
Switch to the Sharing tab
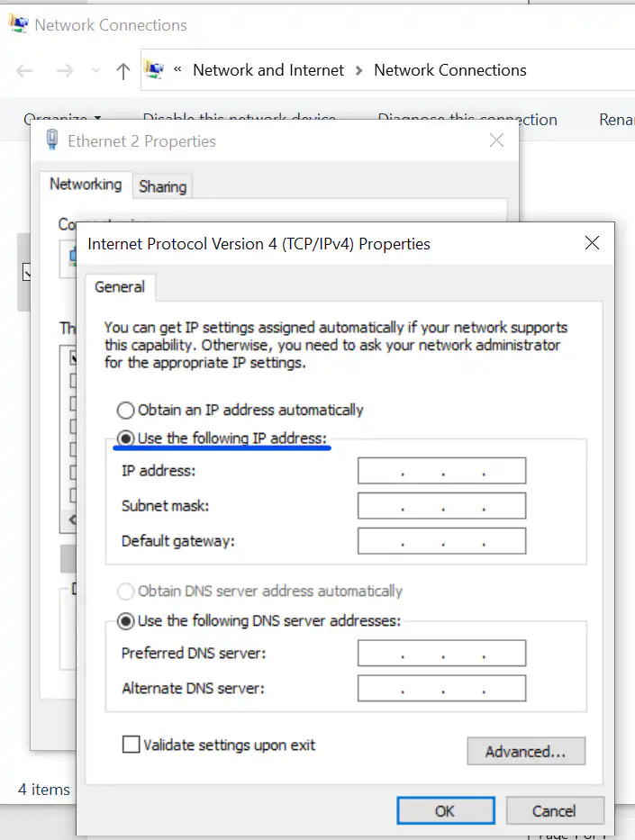tap(162, 186)
